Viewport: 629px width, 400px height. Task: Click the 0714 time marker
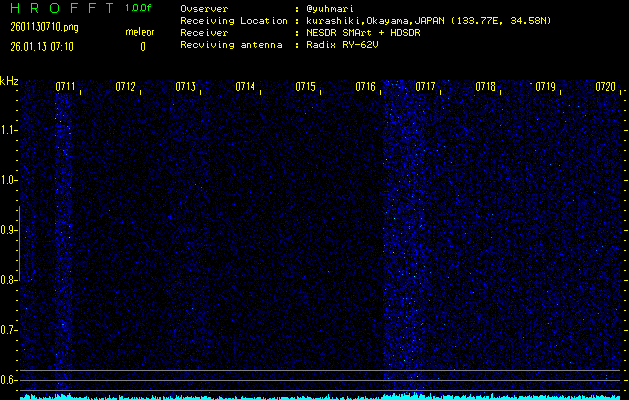[x=245, y=87]
